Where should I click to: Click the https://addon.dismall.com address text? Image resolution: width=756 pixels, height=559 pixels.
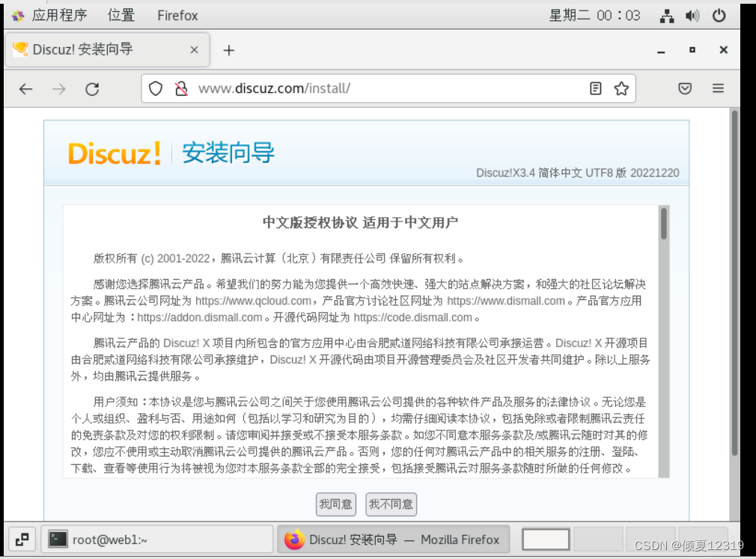tap(200, 317)
